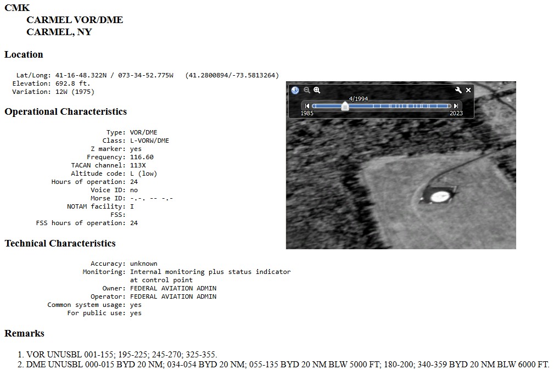Click the Frequency value 116.60
Image resolution: width=559 pixels, height=392 pixels.
[142, 157]
